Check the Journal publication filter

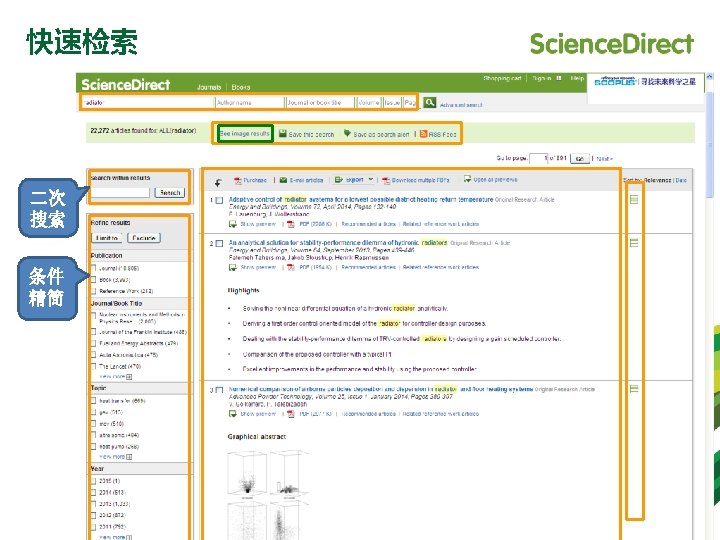(94, 268)
